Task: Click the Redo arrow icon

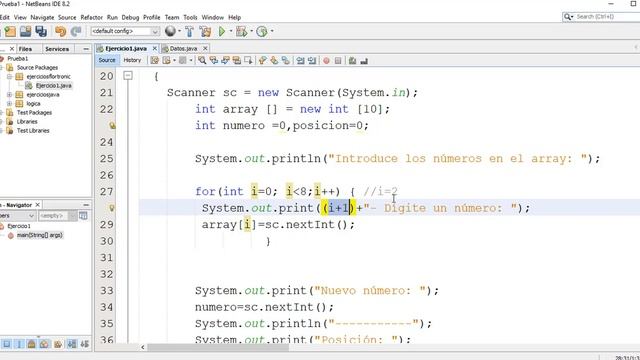Action: pos(76,31)
